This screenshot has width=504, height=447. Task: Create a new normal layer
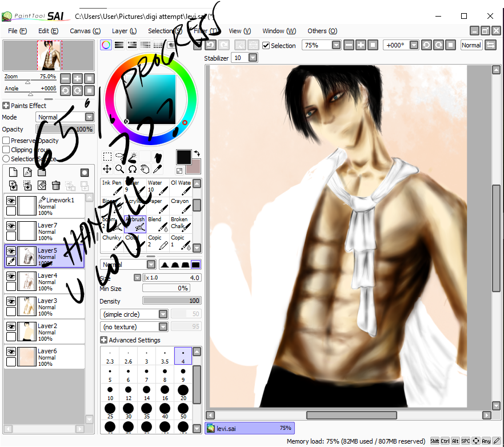(x=13, y=173)
